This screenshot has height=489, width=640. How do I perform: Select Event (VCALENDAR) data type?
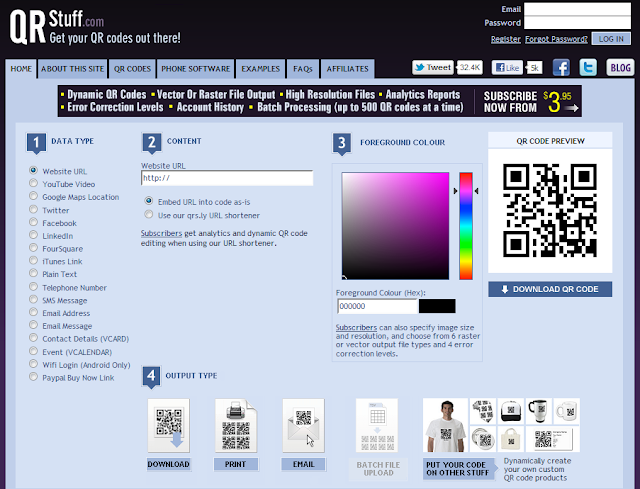33,351
